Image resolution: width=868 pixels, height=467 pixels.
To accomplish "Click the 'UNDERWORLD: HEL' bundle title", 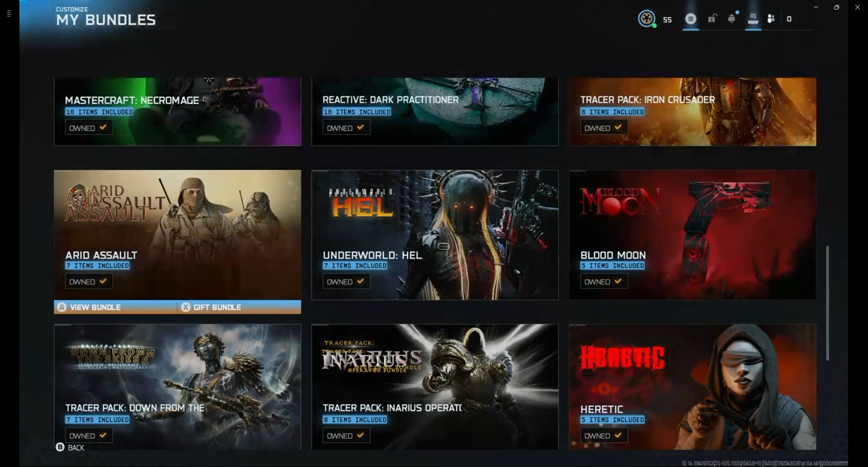I will click(x=372, y=255).
